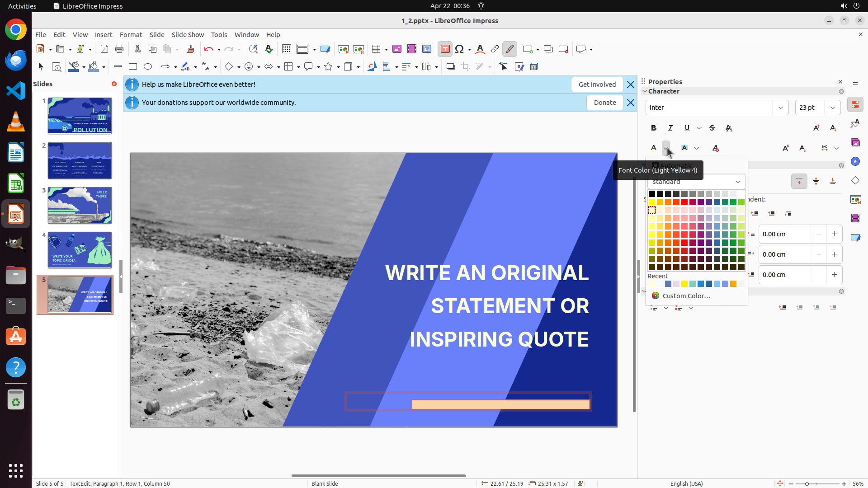Image resolution: width=868 pixels, height=488 pixels.
Task: Select the Ellipse shape tool
Action: (x=148, y=67)
